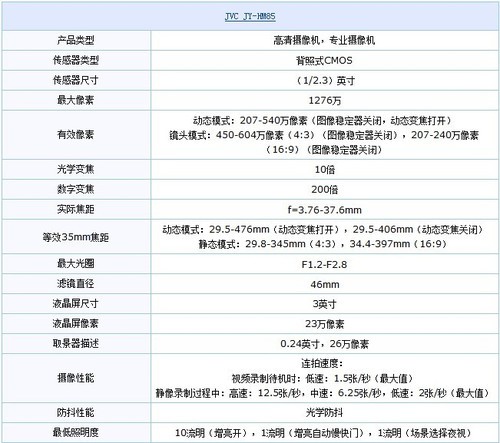This screenshot has height=443, width=500.
Task: Select the 摄像性能 label
Action: coord(76,378)
